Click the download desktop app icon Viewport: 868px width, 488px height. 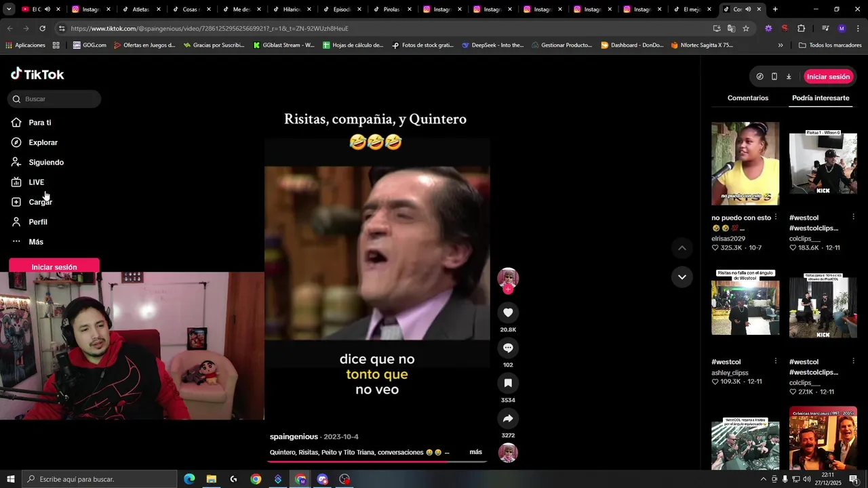789,77
